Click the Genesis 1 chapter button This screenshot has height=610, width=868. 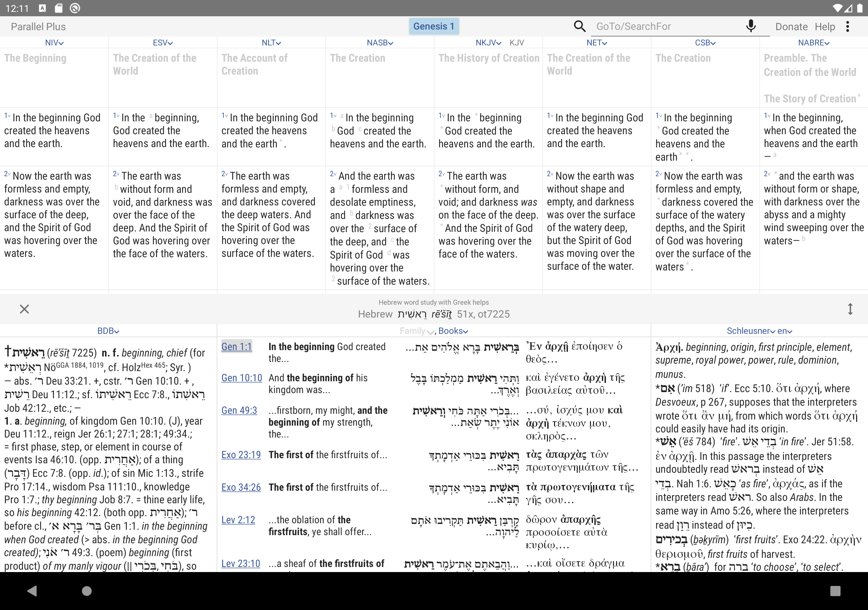point(434,26)
